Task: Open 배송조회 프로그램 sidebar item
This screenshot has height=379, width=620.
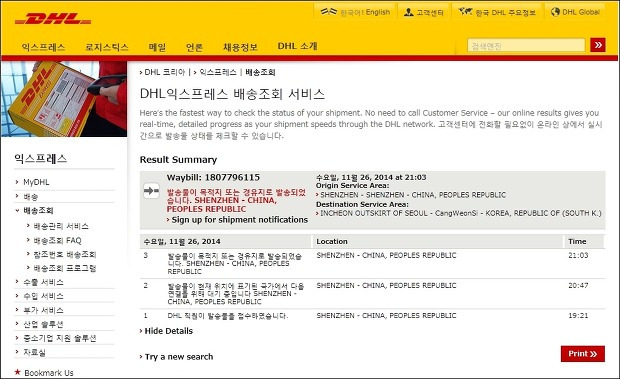Action: pyautogui.click(x=65, y=268)
